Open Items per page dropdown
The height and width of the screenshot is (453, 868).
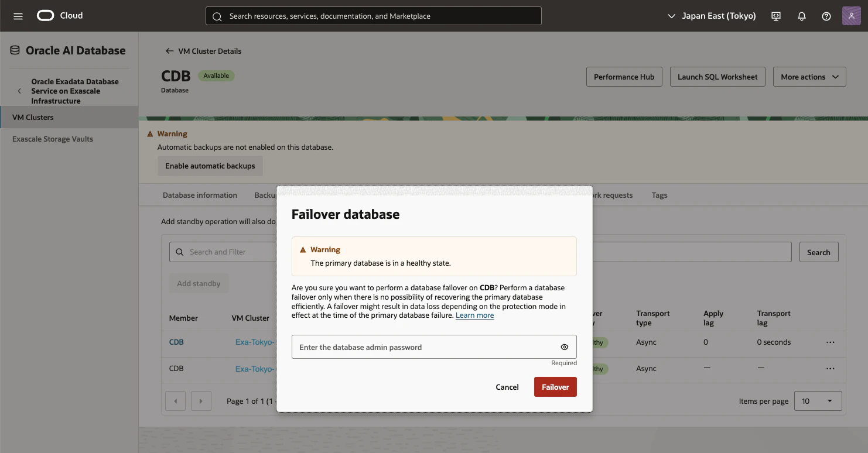tap(818, 401)
